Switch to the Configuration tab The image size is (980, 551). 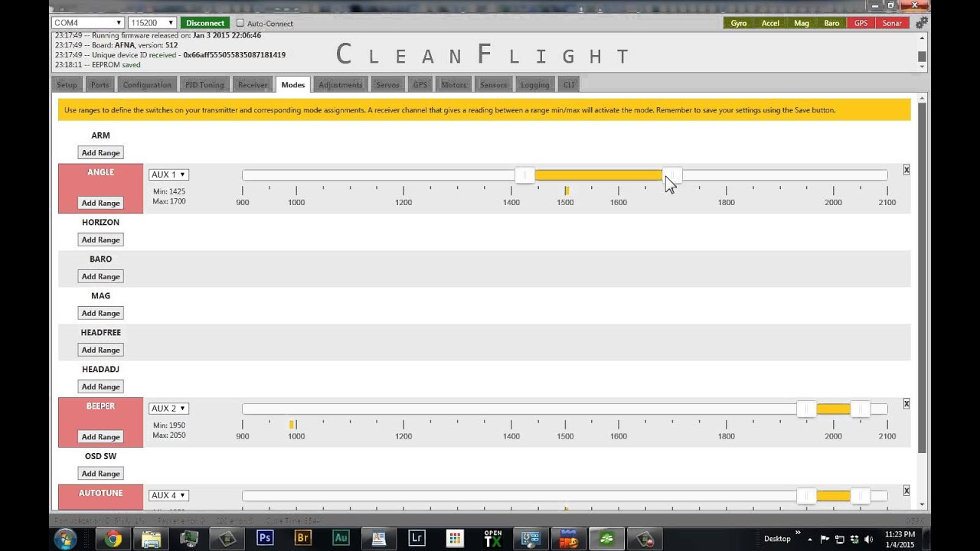[147, 84]
